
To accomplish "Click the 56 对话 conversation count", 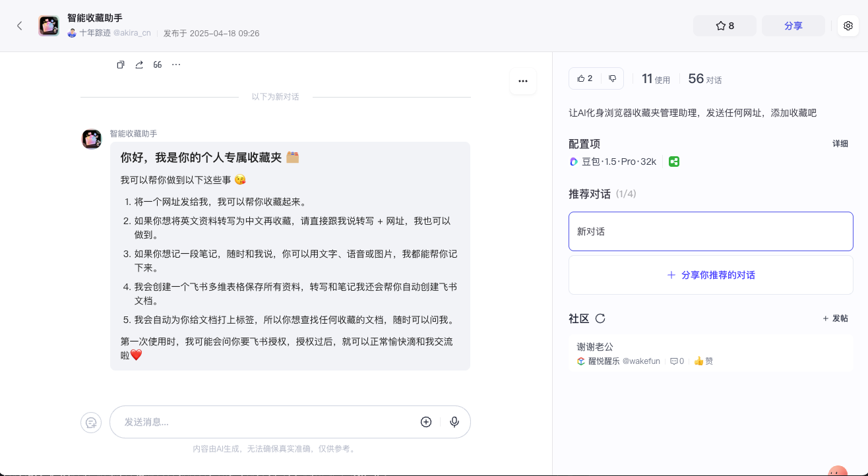I will [705, 79].
